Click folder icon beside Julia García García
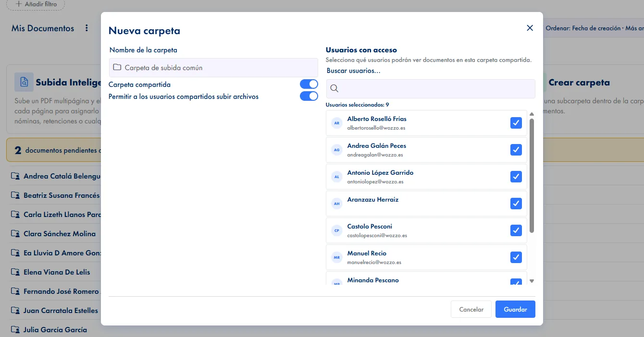The width and height of the screenshot is (644, 337). [x=15, y=330]
